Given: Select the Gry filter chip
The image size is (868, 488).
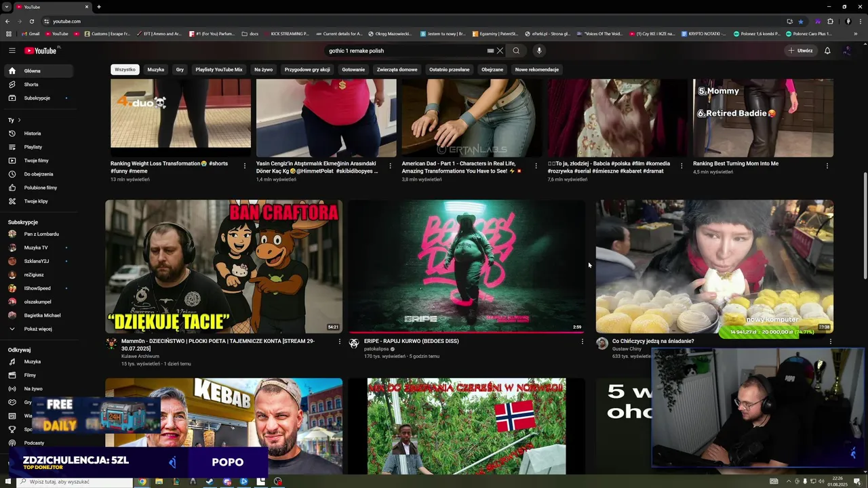Looking at the screenshot, I should [180, 70].
